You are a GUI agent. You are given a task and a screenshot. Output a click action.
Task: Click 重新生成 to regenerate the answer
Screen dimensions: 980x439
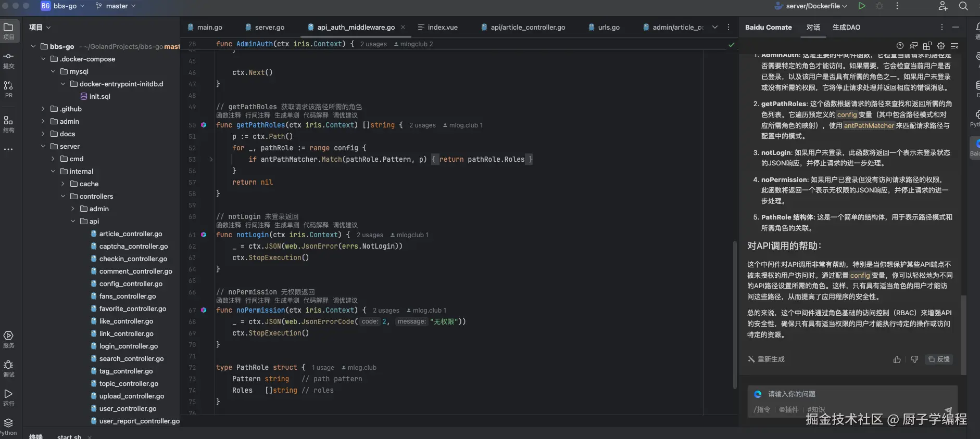[x=766, y=359]
